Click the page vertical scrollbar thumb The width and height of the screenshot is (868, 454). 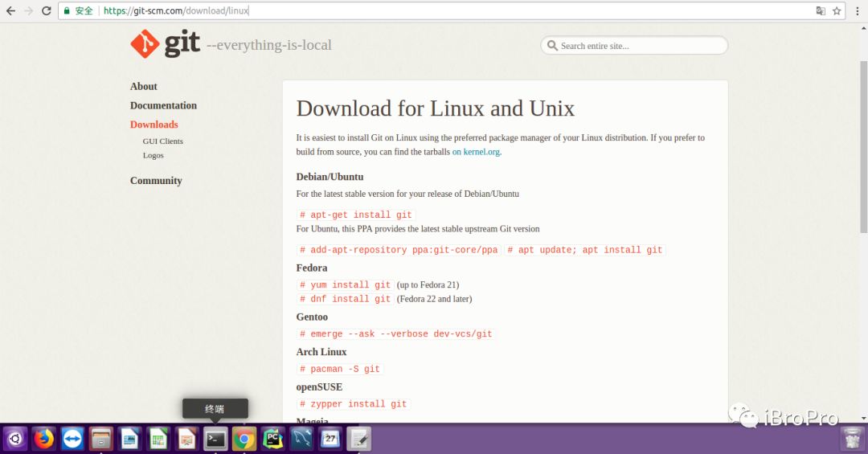tap(863, 147)
